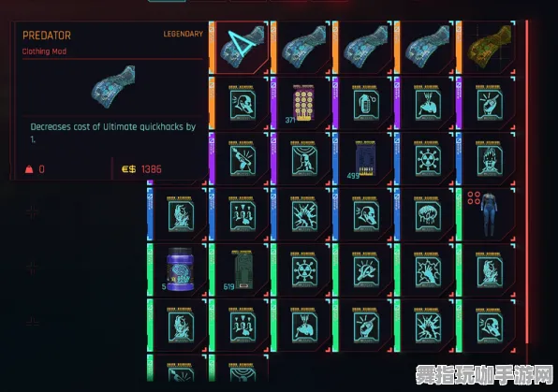Click the E$ 1386 price value

(141, 169)
